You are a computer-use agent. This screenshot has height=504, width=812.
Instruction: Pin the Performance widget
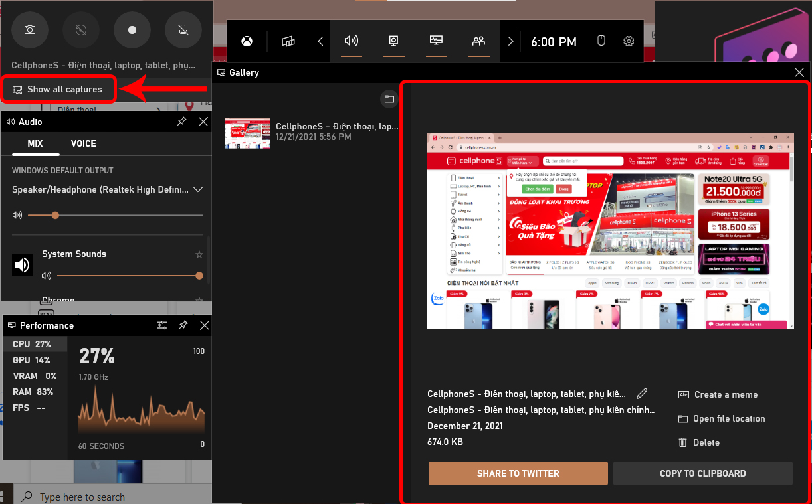tap(183, 325)
